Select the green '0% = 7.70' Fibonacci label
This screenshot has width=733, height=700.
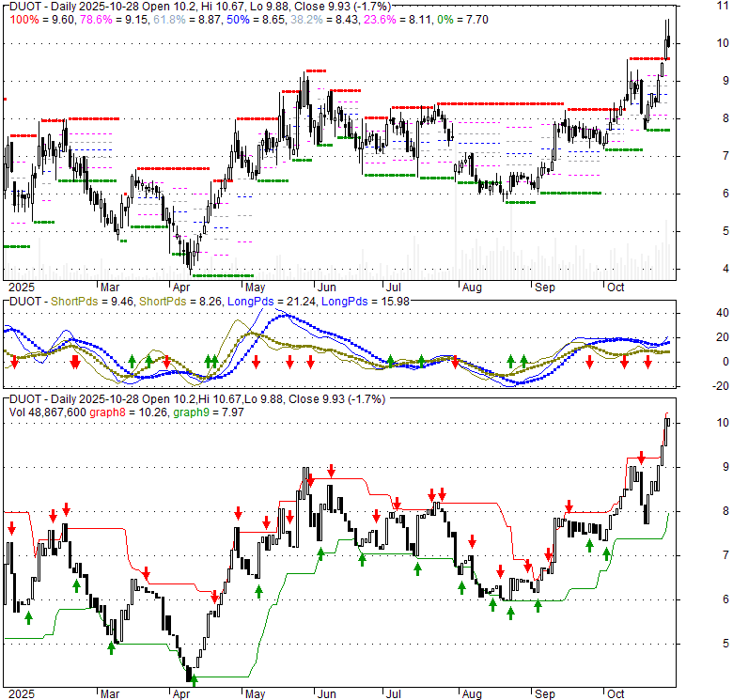pyautogui.click(x=462, y=20)
